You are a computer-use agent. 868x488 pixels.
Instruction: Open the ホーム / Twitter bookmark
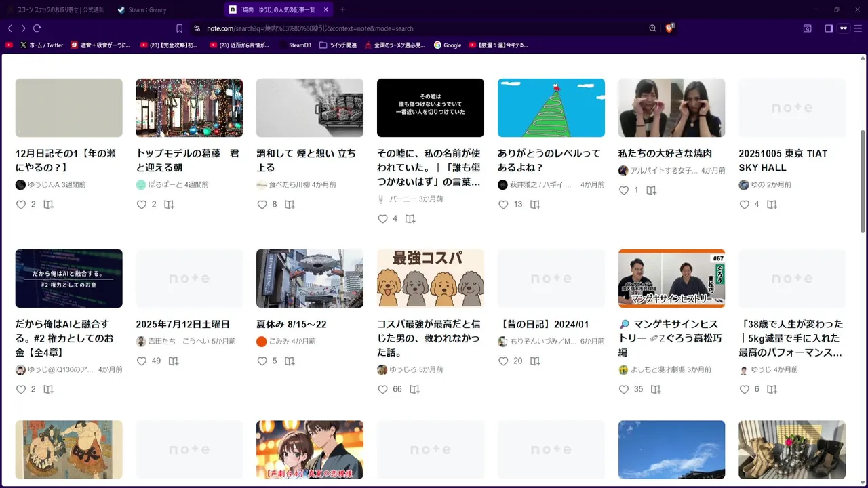[x=41, y=45]
